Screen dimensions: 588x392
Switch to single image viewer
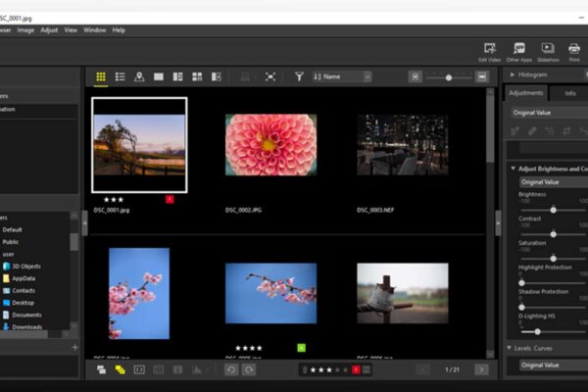tap(159, 76)
